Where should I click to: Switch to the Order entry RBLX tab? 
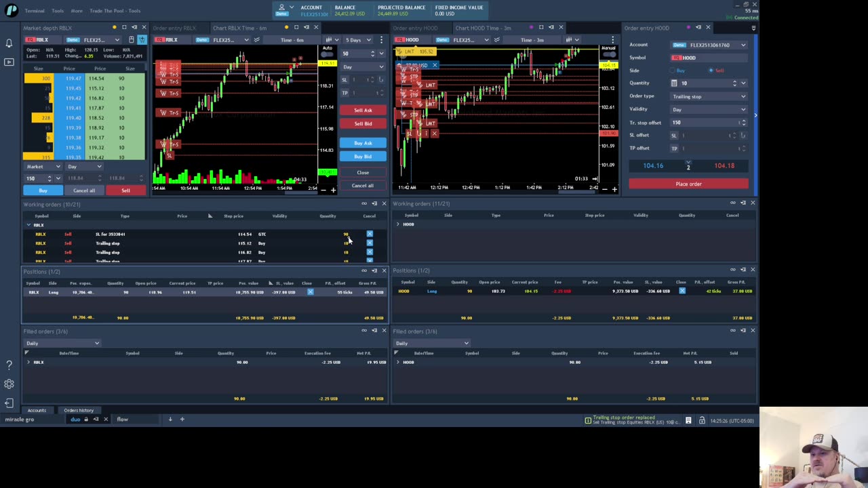point(174,28)
